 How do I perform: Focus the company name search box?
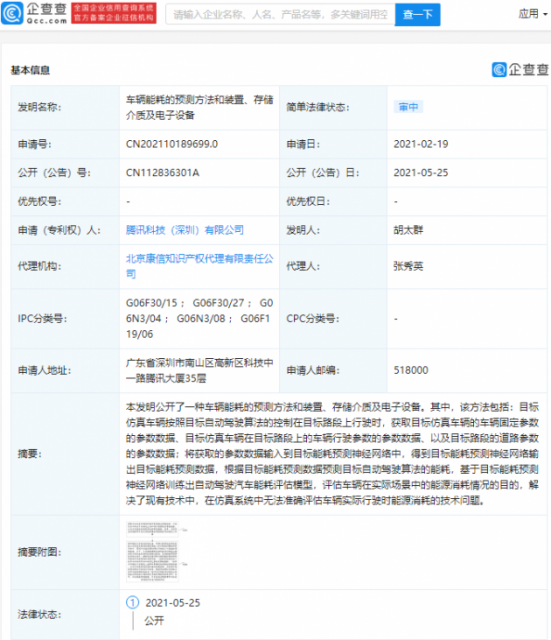click(x=280, y=15)
